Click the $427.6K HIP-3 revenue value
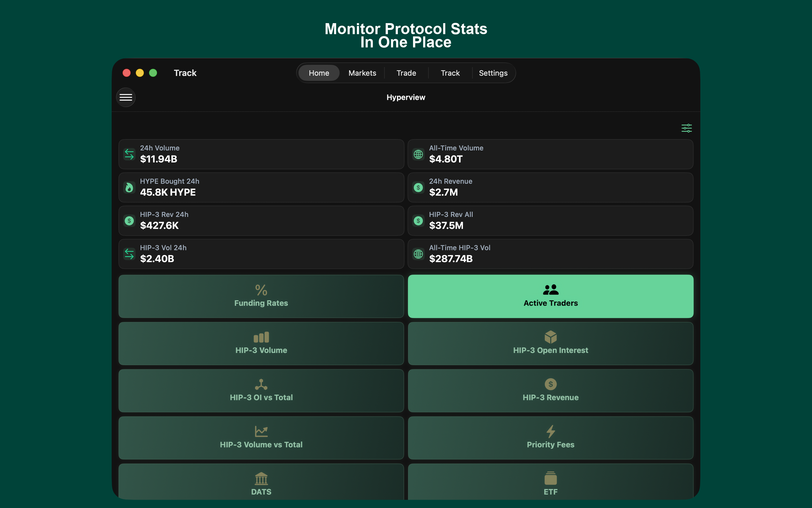 159,226
